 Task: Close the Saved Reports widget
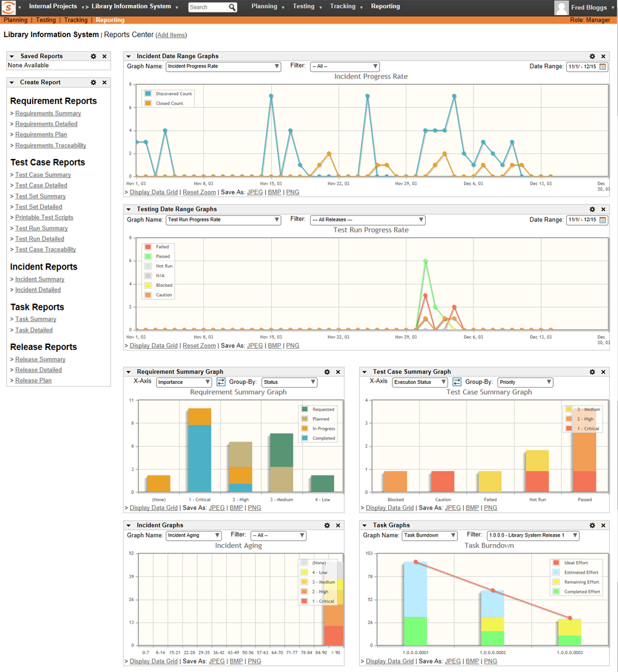pos(104,56)
